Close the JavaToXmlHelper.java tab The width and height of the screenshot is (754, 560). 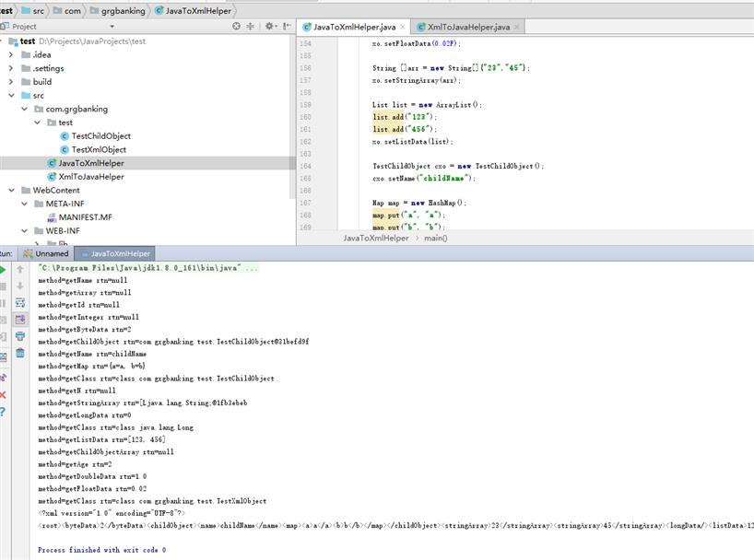tap(403, 27)
